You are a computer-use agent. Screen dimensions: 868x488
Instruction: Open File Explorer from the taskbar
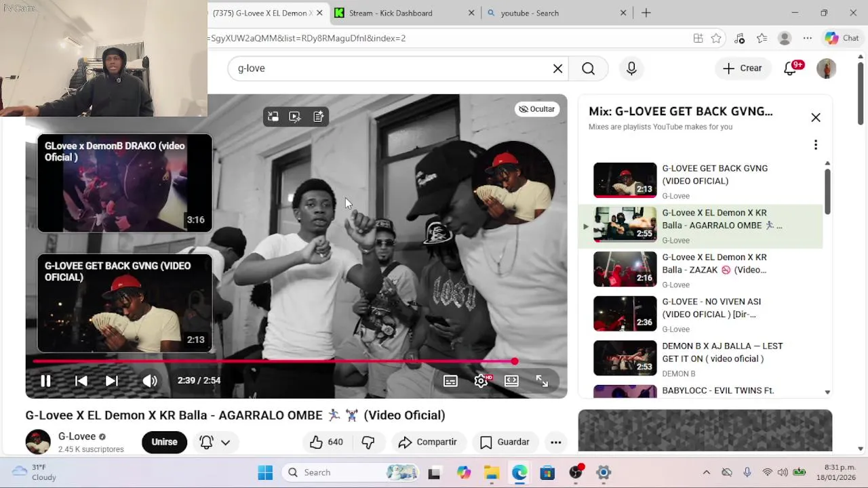(492, 472)
